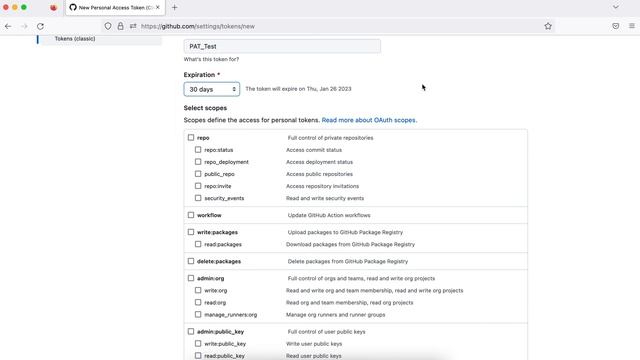Click the browser forward arrow
The image size is (640, 360).
coord(24,26)
